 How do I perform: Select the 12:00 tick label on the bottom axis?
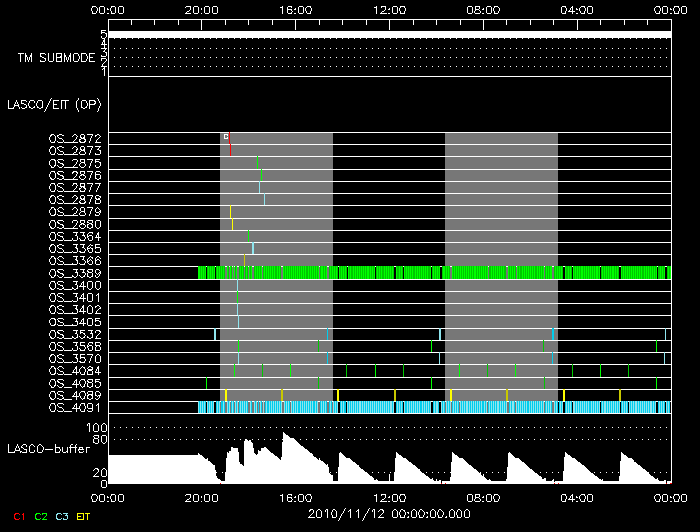(x=389, y=496)
